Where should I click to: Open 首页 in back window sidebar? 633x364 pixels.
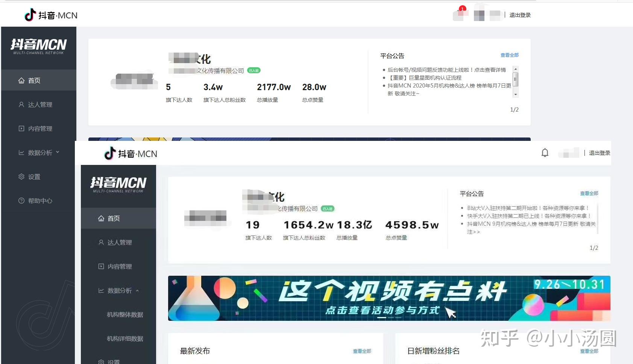(38, 80)
